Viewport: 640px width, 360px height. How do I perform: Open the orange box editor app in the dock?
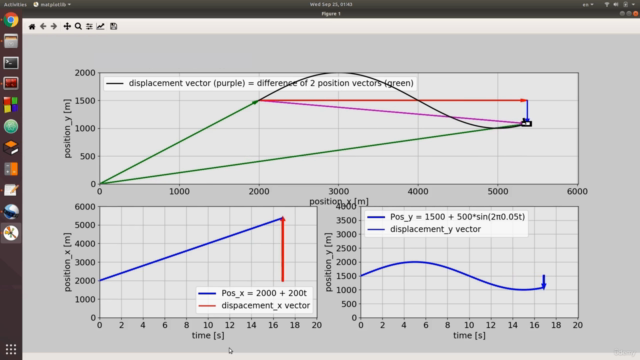pyautogui.click(x=11, y=148)
